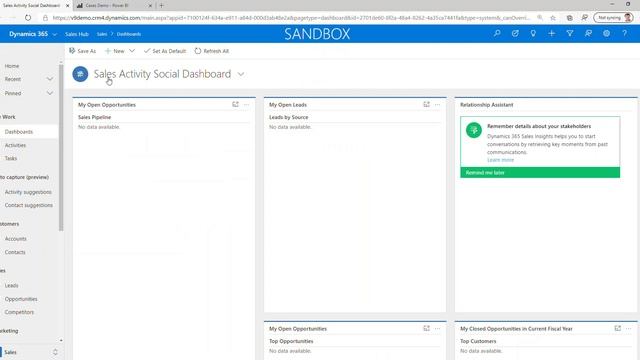Image resolution: width=640 pixels, height=360 pixels.
Task: Open Leads in the sidebar
Action: (11, 286)
